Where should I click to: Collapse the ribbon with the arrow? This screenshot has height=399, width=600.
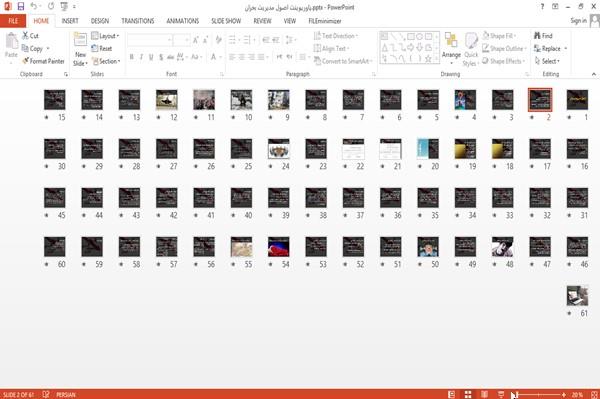[x=594, y=74]
